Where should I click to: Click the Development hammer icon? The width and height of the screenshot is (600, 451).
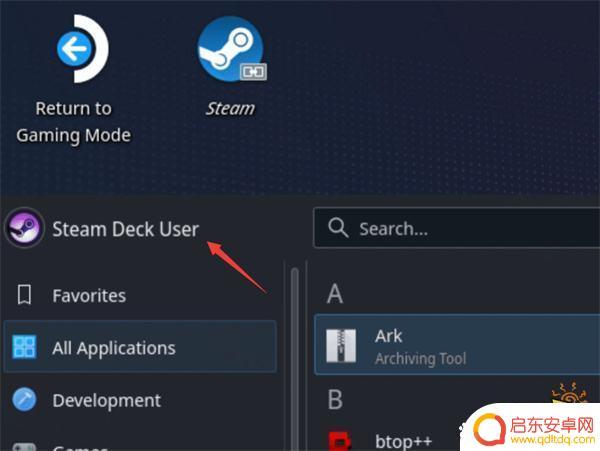tap(24, 399)
